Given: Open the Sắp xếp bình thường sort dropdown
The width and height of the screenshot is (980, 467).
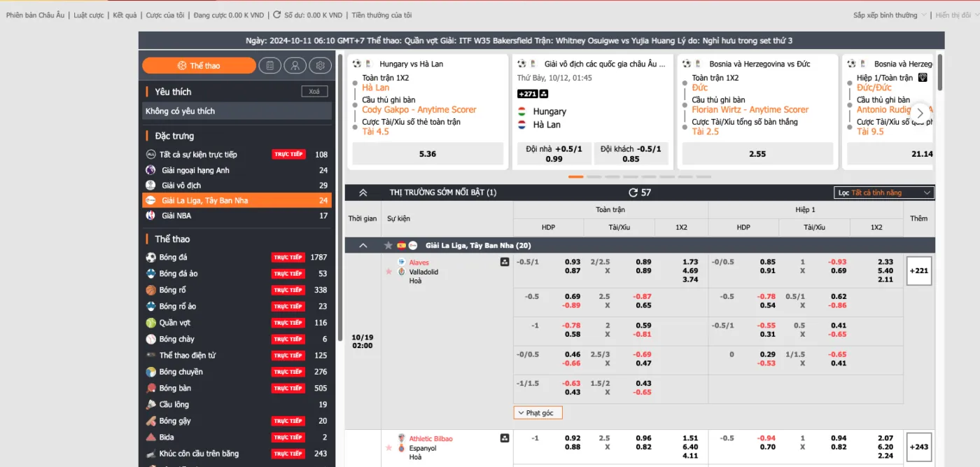Looking at the screenshot, I should tap(889, 15).
